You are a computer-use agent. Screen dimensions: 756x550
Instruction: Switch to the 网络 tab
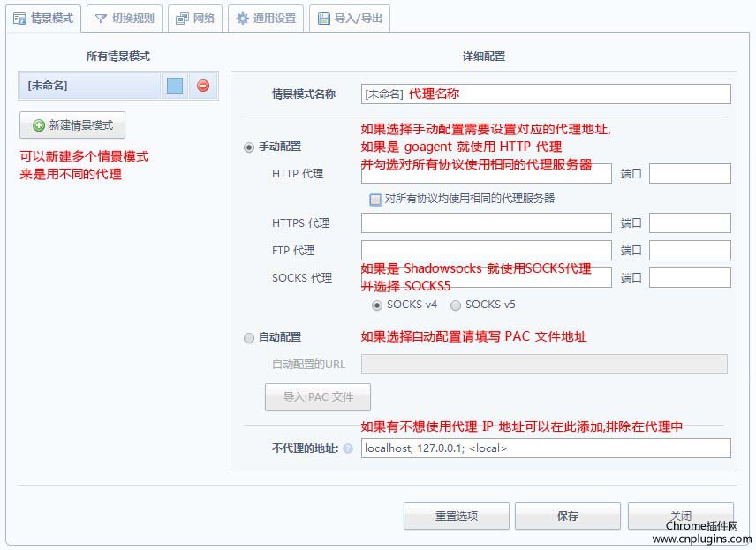coord(194,18)
